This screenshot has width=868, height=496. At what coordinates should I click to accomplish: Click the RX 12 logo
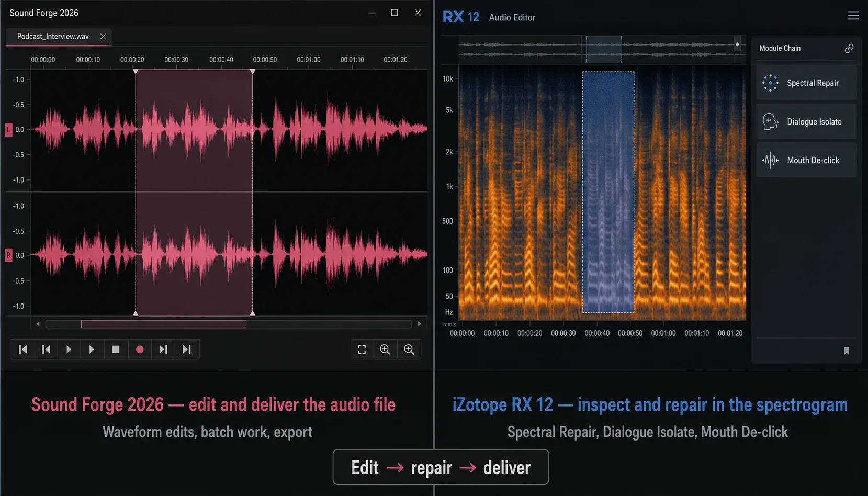click(x=461, y=17)
